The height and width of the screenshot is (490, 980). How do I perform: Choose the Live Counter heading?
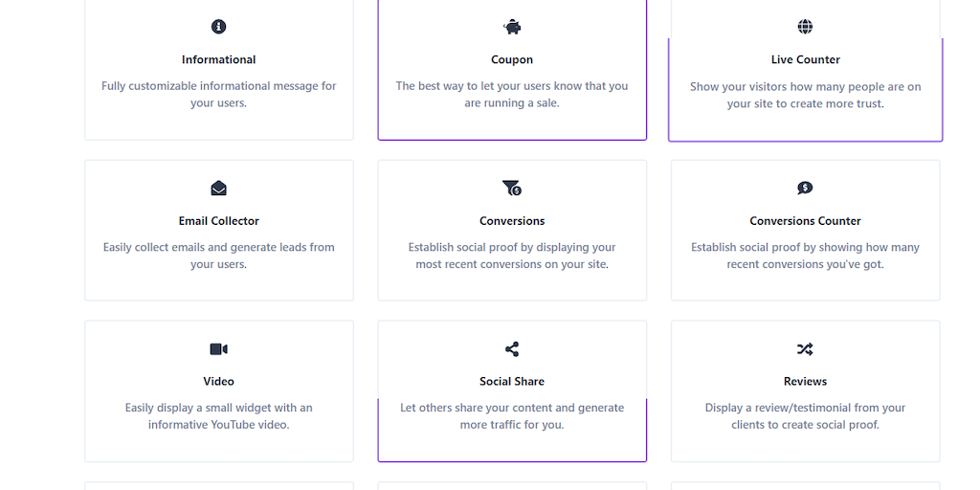tap(805, 59)
